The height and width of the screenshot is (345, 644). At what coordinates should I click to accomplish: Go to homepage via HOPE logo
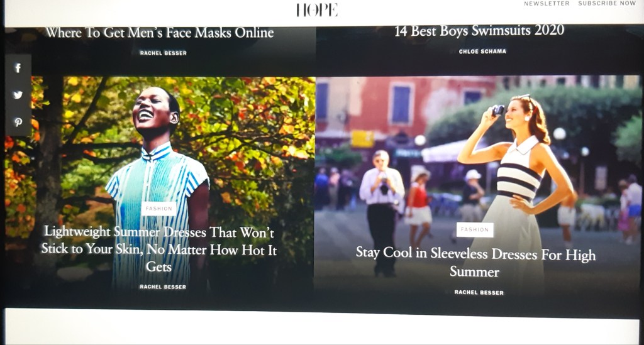pos(317,9)
